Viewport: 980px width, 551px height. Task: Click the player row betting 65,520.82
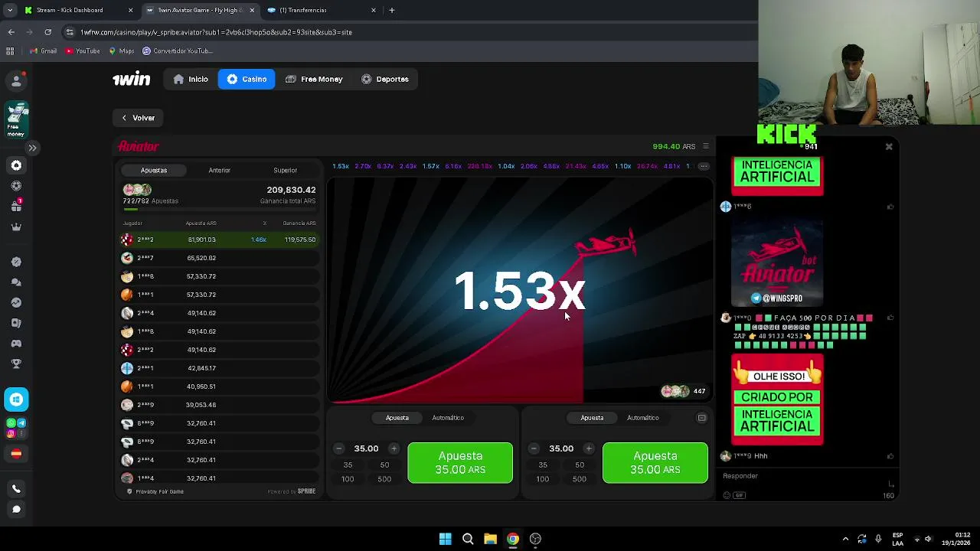(x=219, y=258)
